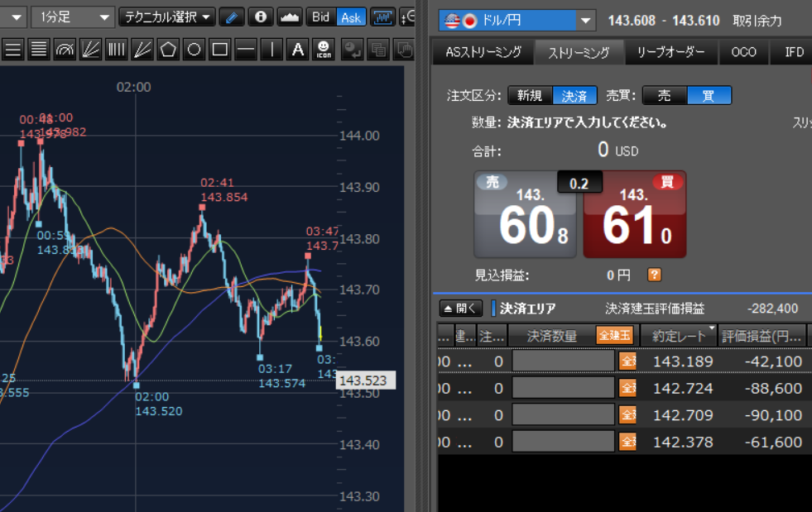This screenshot has height=512, width=812.
Task: Click the clock undo history icon
Action: point(353,50)
